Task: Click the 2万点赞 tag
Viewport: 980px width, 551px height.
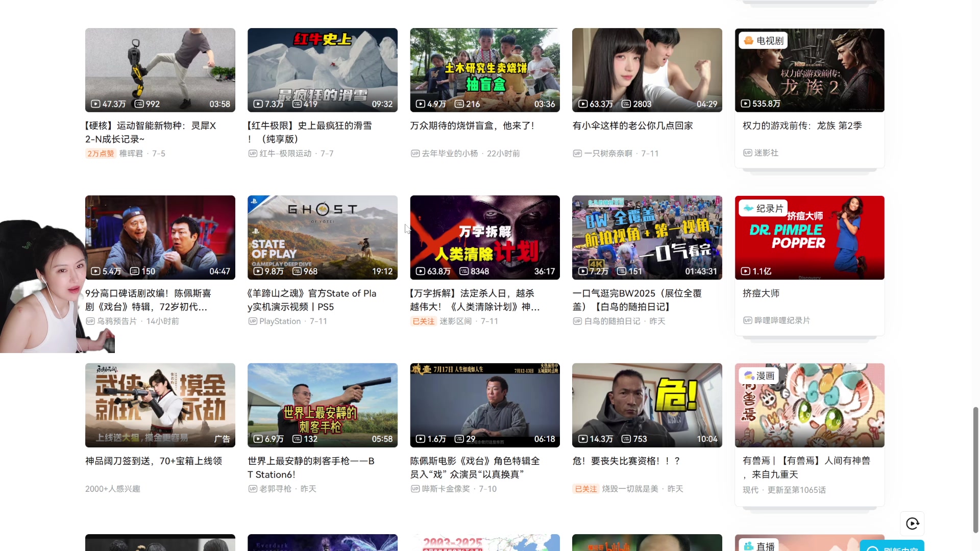Action: [101, 154]
